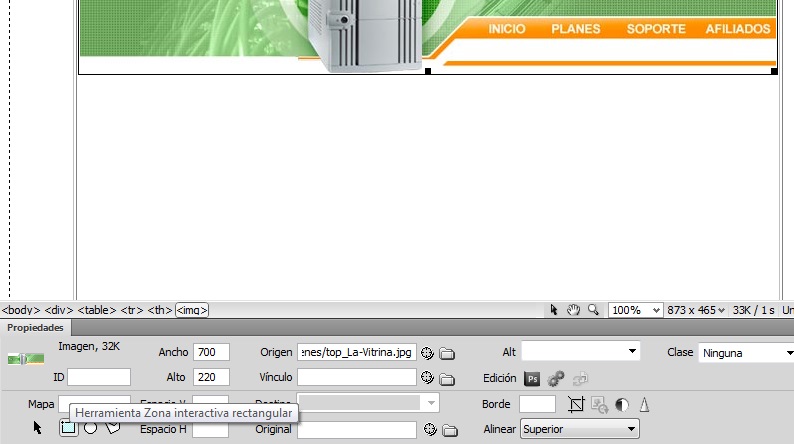Click the hotspot pointer arrow tool
The width and height of the screenshot is (794, 444).
coord(38,428)
